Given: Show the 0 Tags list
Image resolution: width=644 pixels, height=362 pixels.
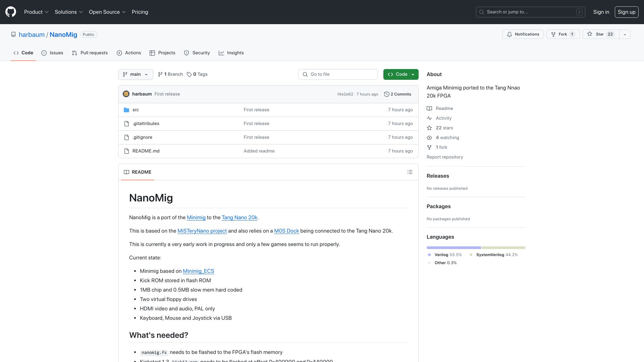Looking at the screenshot, I should pos(197,74).
